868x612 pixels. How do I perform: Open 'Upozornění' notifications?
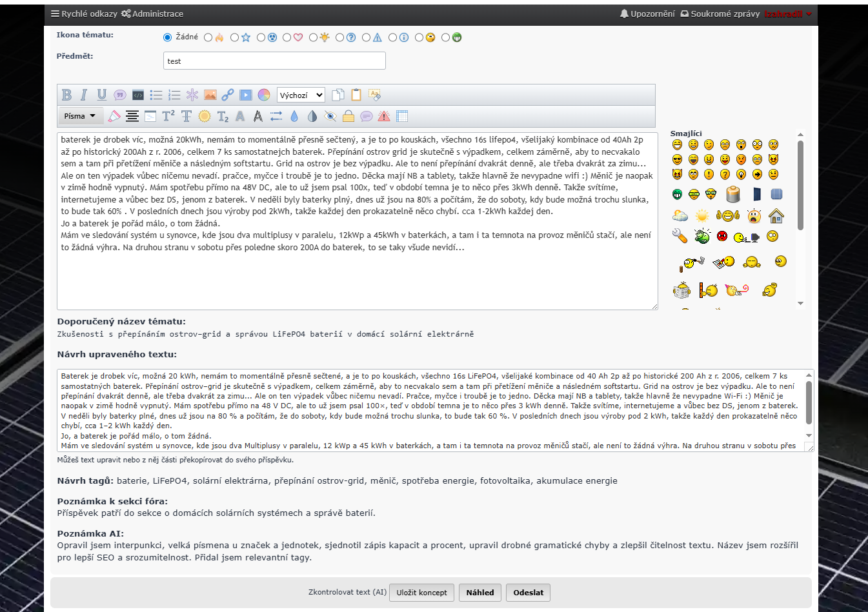click(647, 14)
